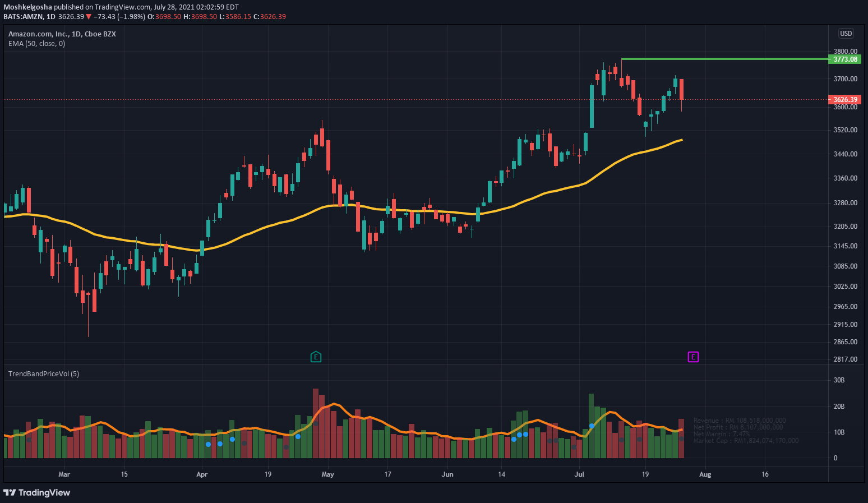Select the green 3773.08 price label

(x=844, y=59)
